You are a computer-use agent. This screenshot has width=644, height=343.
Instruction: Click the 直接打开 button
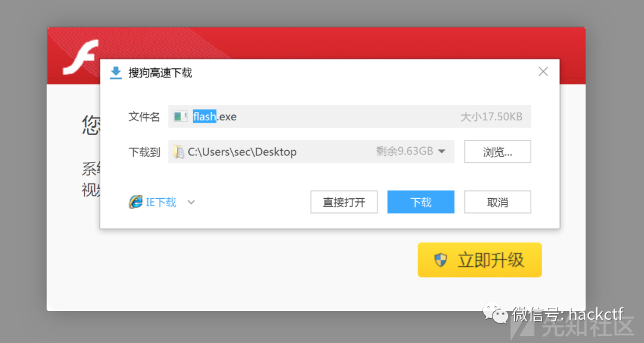pyautogui.click(x=343, y=202)
